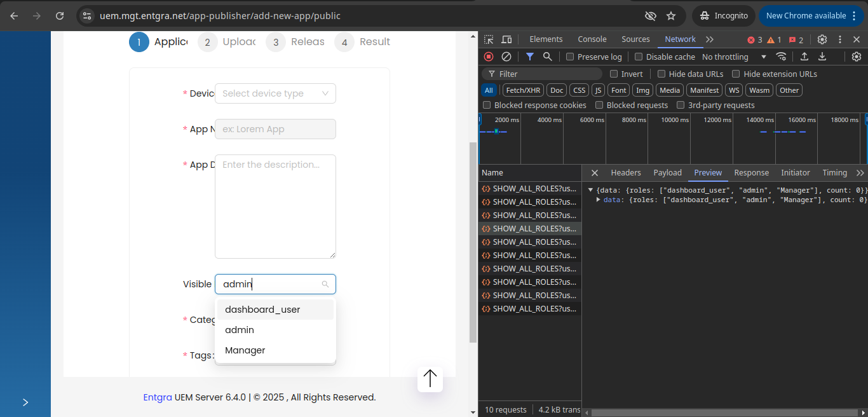The height and width of the screenshot is (417, 868).
Task: Activate DevTools element inspector picker
Action: tap(489, 39)
